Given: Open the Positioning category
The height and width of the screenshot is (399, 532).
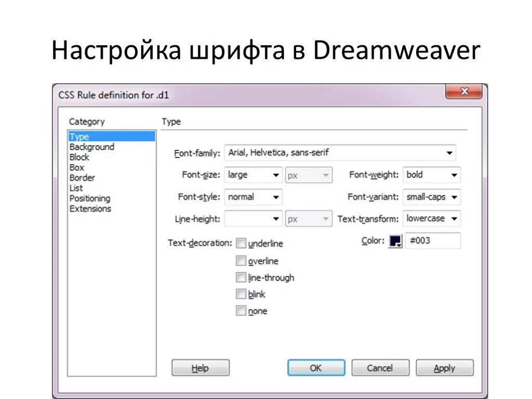Looking at the screenshot, I should tap(90, 198).
